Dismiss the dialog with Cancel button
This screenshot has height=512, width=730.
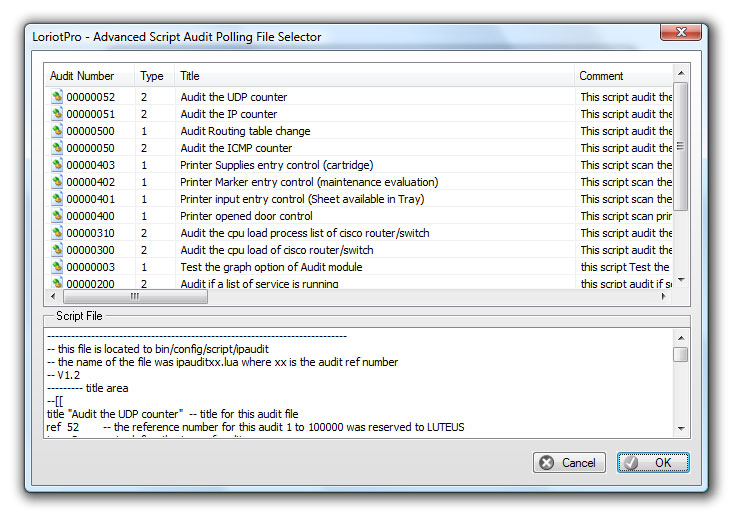569,463
